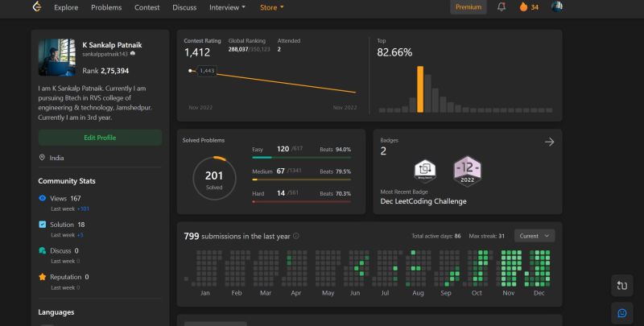Click the Reputation star icon
This screenshot has width=644, height=326.
[43, 277]
